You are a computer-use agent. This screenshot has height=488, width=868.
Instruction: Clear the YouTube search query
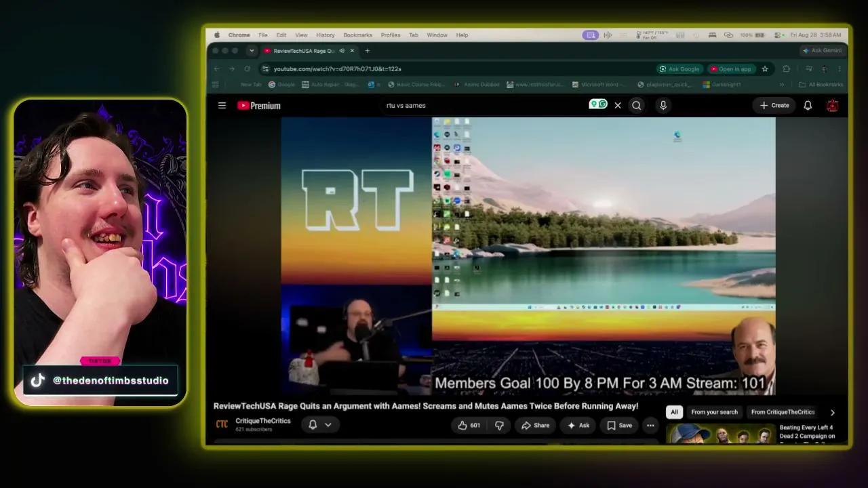618,105
